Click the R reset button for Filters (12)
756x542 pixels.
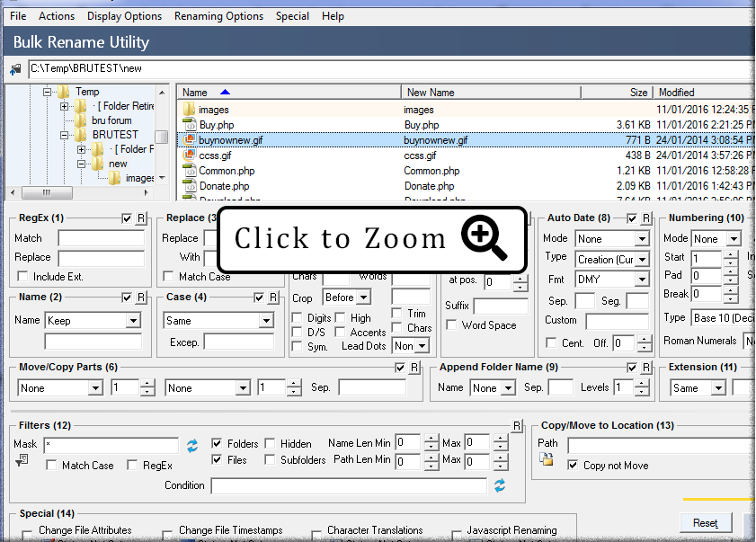pos(517,426)
